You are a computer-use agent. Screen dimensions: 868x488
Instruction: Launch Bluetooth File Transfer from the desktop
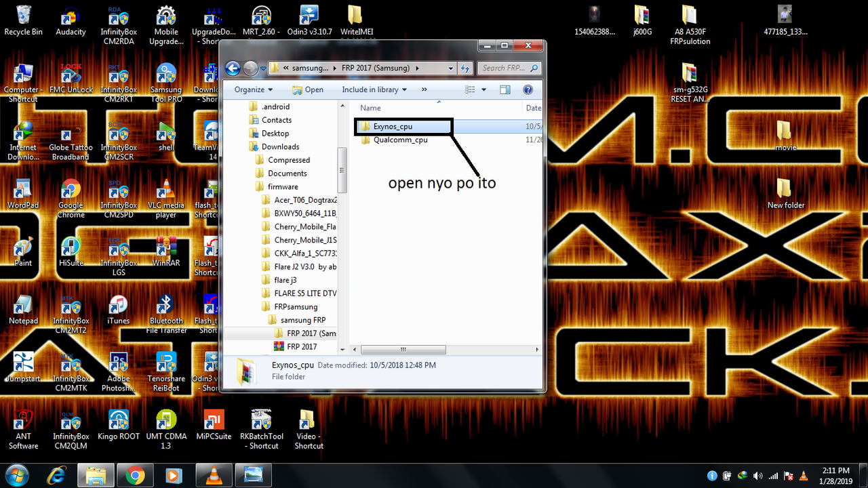click(x=166, y=314)
